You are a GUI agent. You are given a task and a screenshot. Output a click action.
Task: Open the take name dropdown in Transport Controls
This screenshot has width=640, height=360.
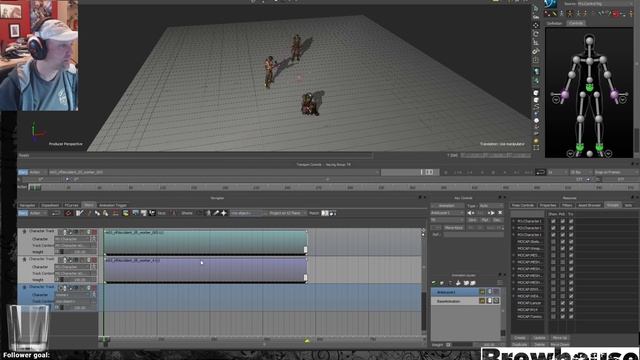click(214, 172)
